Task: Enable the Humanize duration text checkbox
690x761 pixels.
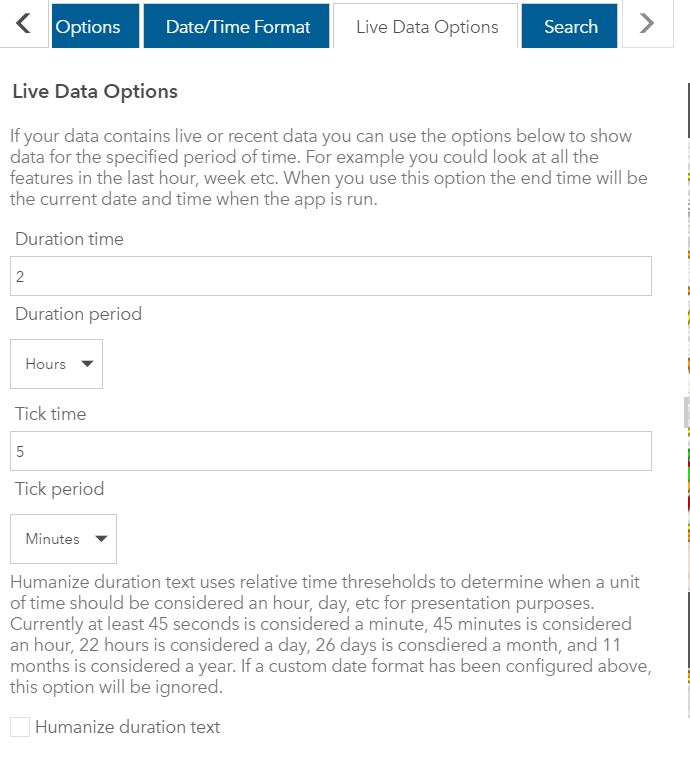Action: coord(20,727)
